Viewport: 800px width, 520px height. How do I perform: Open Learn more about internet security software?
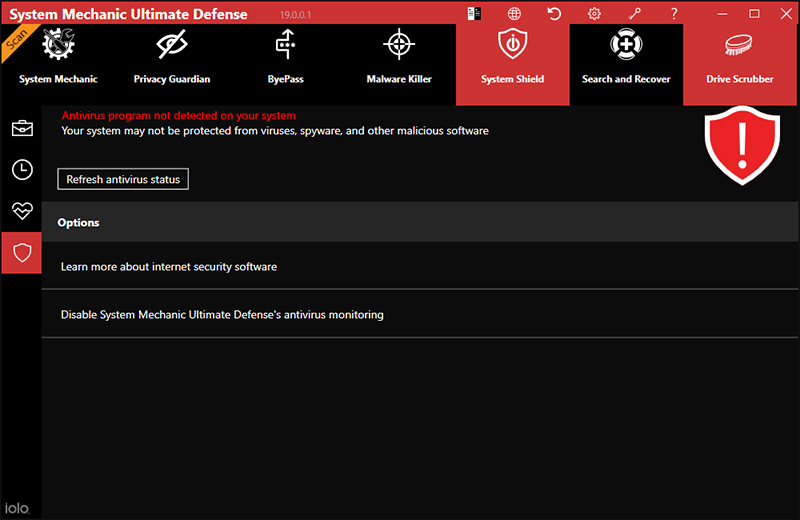(x=419, y=266)
